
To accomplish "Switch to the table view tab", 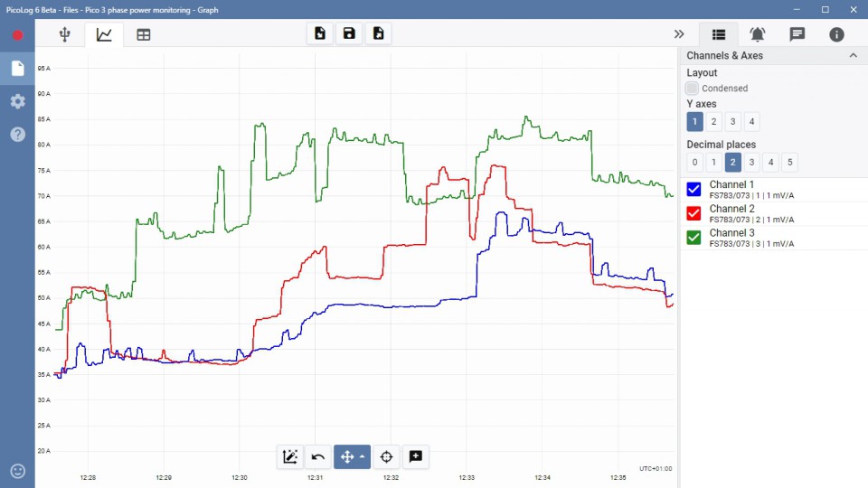I will 144,34.
